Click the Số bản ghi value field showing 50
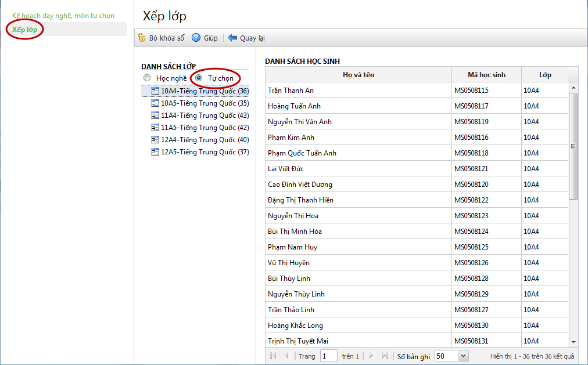 point(446,356)
